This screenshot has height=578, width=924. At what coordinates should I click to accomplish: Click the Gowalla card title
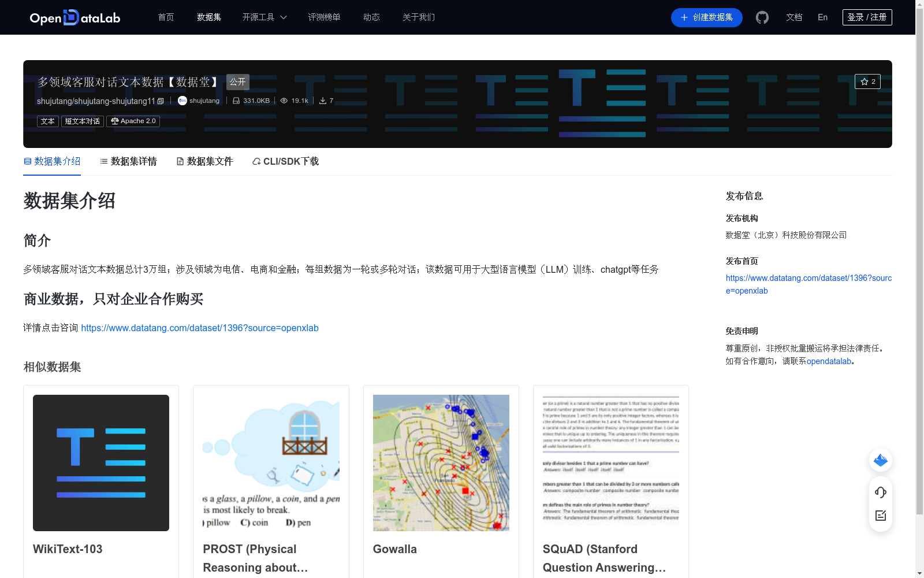[x=395, y=549]
